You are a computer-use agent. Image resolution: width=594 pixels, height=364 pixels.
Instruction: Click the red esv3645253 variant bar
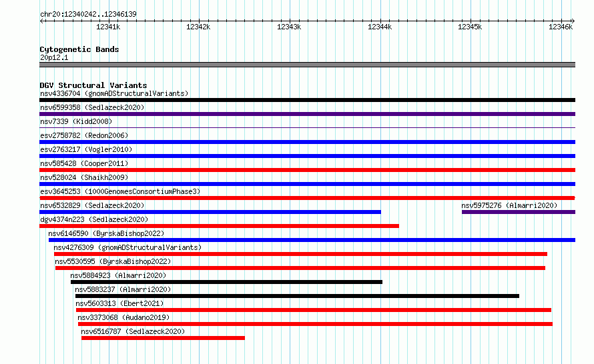click(x=307, y=198)
